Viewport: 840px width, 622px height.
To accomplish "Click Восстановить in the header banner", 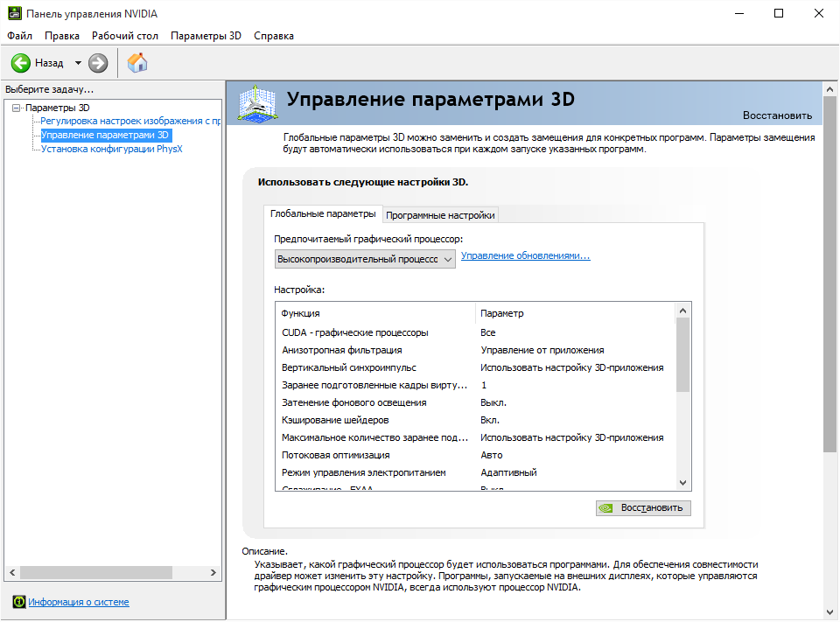I will (x=777, y=115).
